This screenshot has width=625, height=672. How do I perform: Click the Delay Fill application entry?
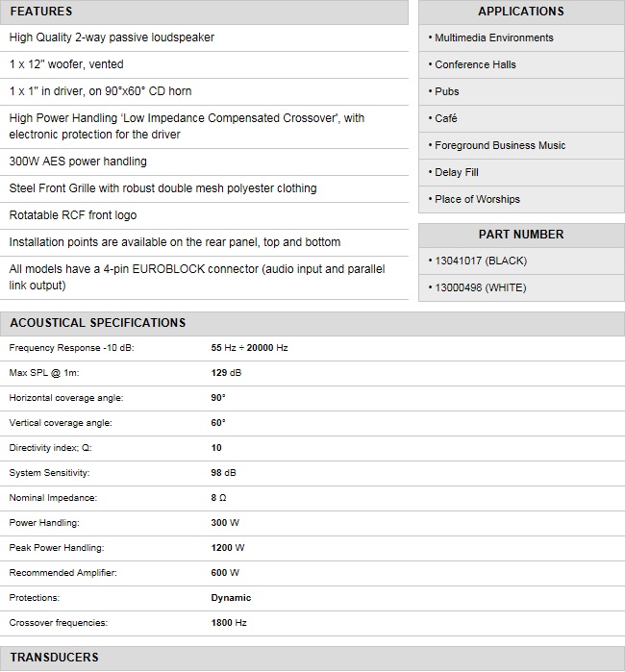click(x=456, y=172)
